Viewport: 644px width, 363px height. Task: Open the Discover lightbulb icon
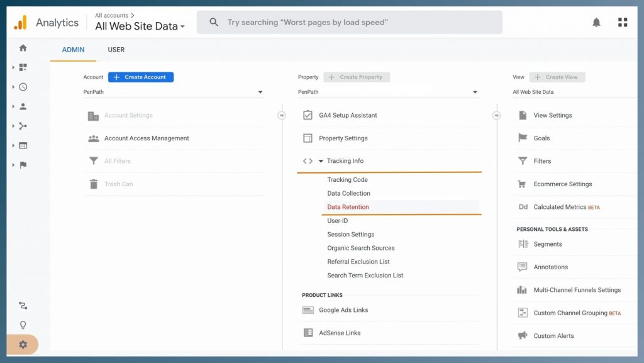(x=23, y=325)
